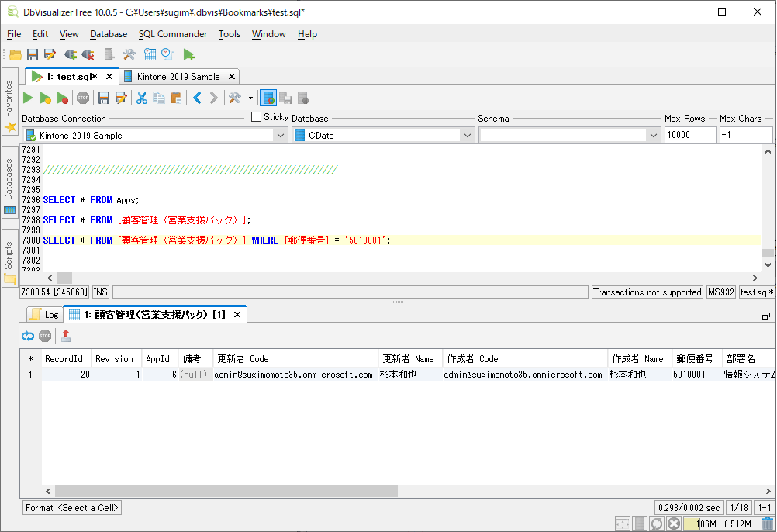The height and width of the screenshot is (532, 777).
Task: Create new SQL Commander with green plus arrow
Action: click(188, 54)
